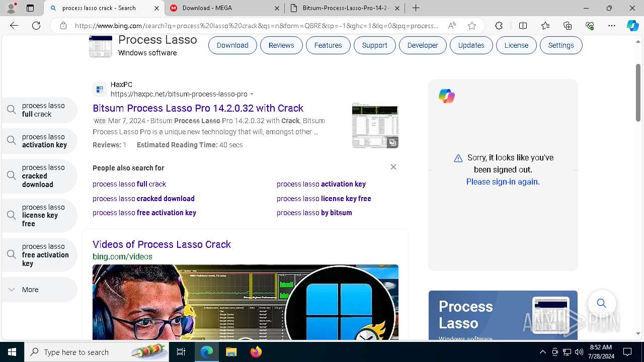Screen dimensions: 644x362
Task: Open Copilot sidebar icon
Action: pyautogui.click(x=632, y=26)
